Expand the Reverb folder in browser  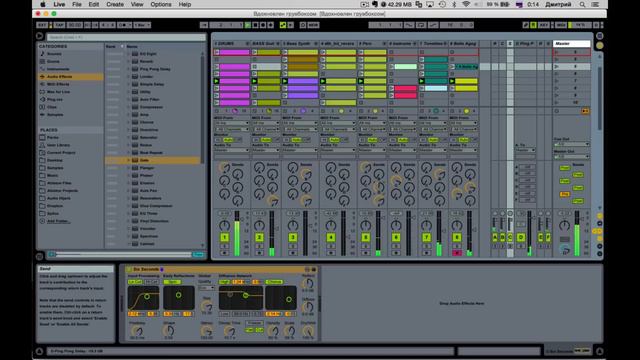point(128,61)
